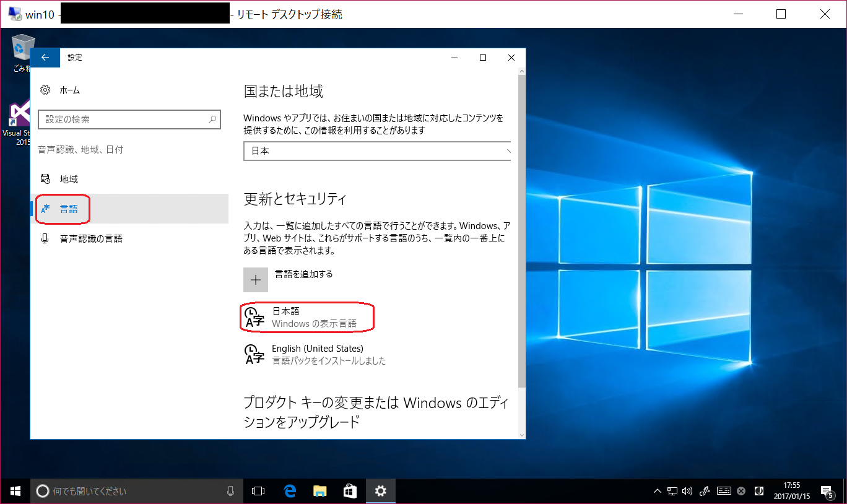Open Action Center notifications
The image size is (847, 504).
pyautogui.click(x=830, y=490)
